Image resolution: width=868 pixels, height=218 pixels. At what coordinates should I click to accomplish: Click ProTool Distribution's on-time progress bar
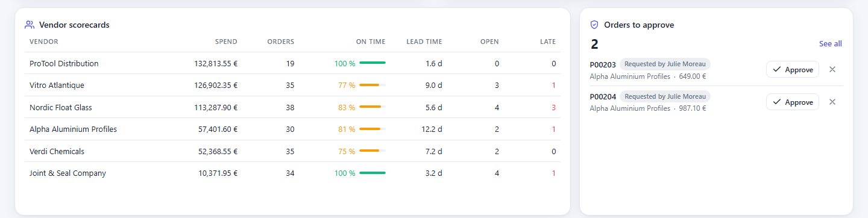(x=373, y=63)
